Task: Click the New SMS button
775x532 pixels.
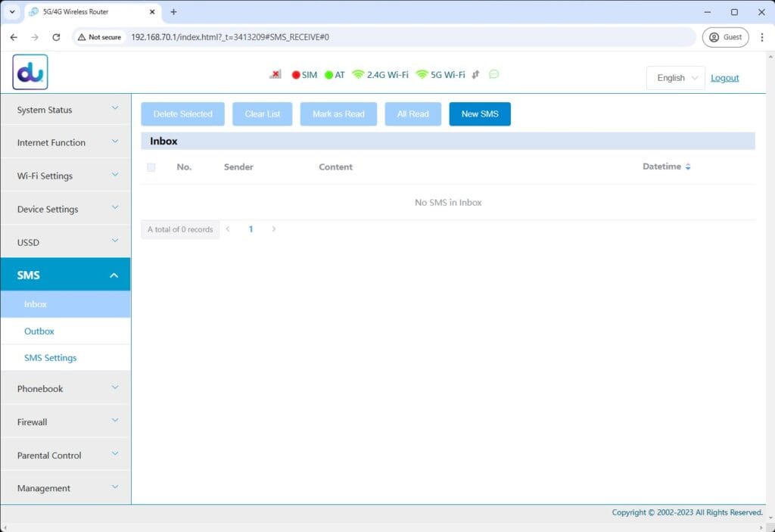Action: click(479, 114)
